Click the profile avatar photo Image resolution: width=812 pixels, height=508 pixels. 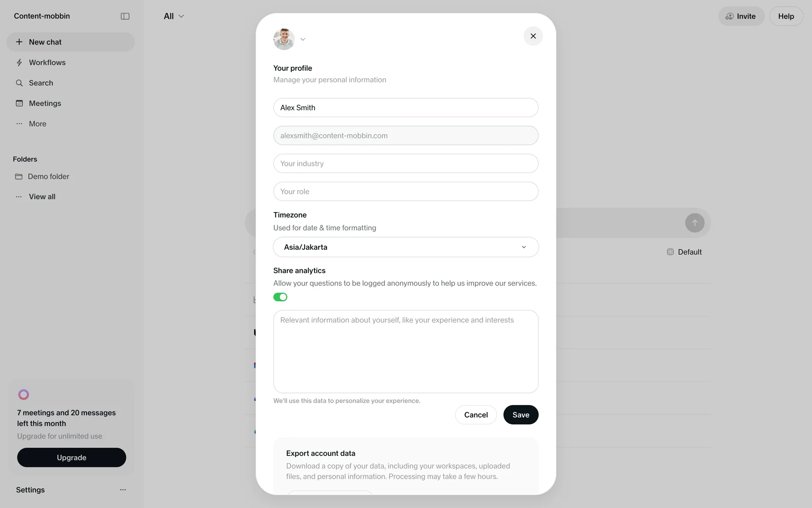point(284,39)
